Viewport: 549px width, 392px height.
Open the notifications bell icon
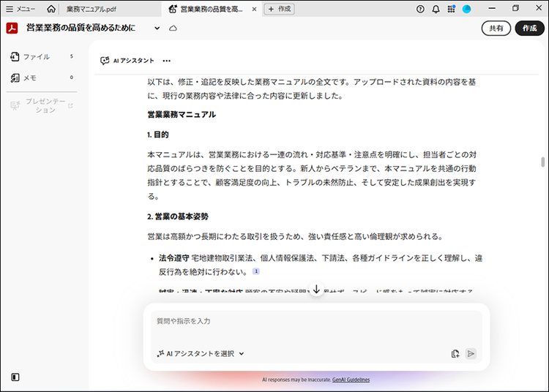pos(436,9)
